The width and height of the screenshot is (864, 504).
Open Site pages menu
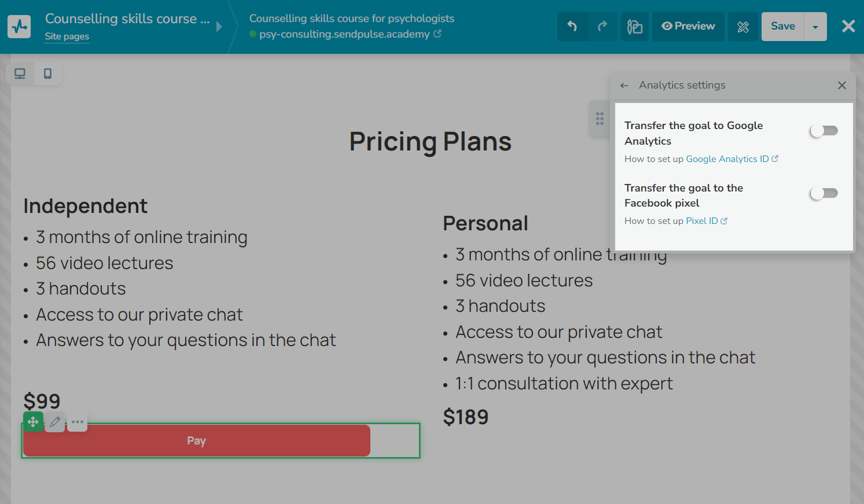[67, 36]
